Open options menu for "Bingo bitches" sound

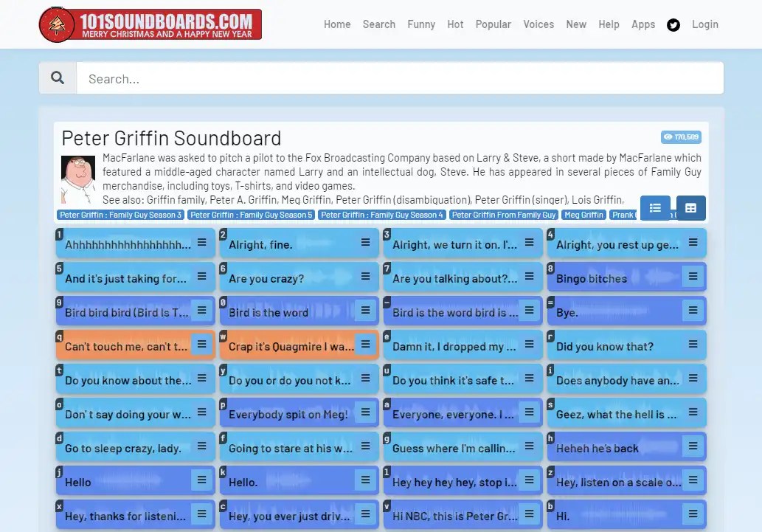point(692,276)
